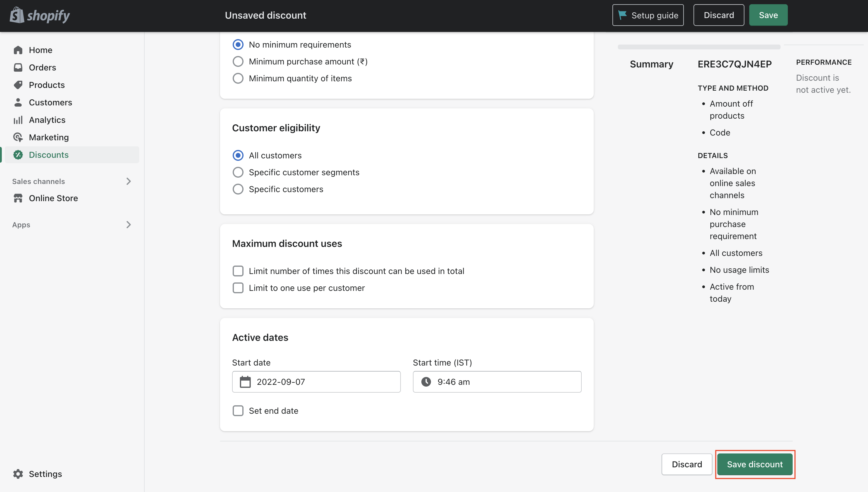This screenshot has width=868, height=492.
Task: Click the Discounts badge icon
Action: coord(18,155)
